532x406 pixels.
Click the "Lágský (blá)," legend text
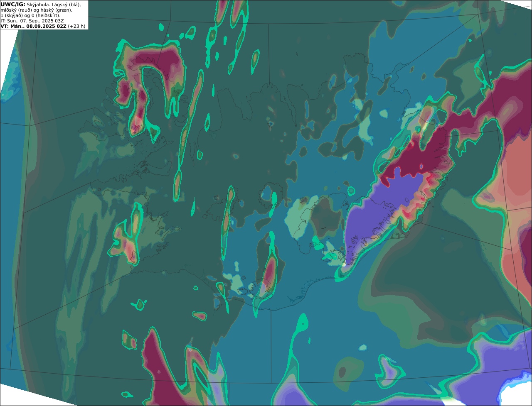tap(66, 4)
